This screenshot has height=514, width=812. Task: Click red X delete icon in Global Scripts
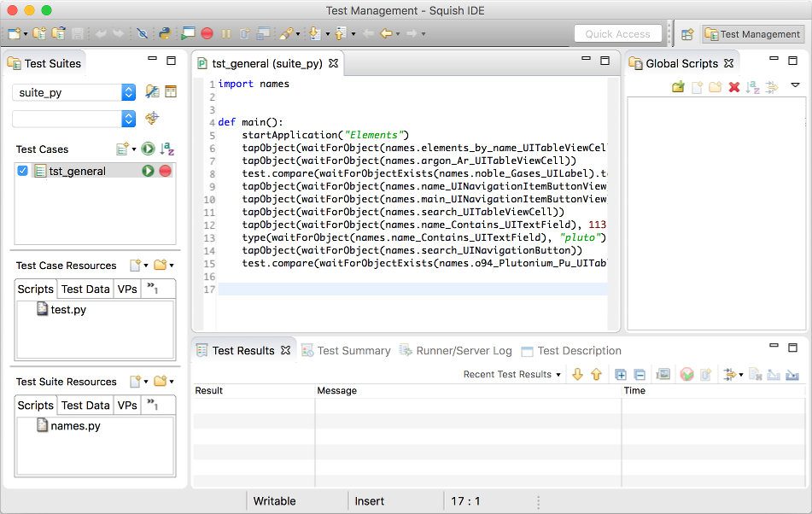click(733, 87)
